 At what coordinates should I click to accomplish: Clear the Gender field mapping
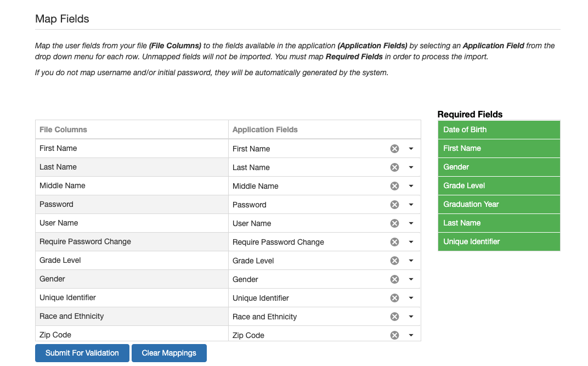click(x=394, y=279)
